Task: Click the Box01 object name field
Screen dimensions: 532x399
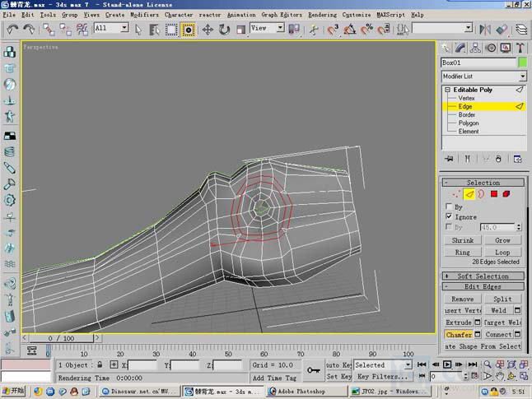Action: [x=478, y=63]
